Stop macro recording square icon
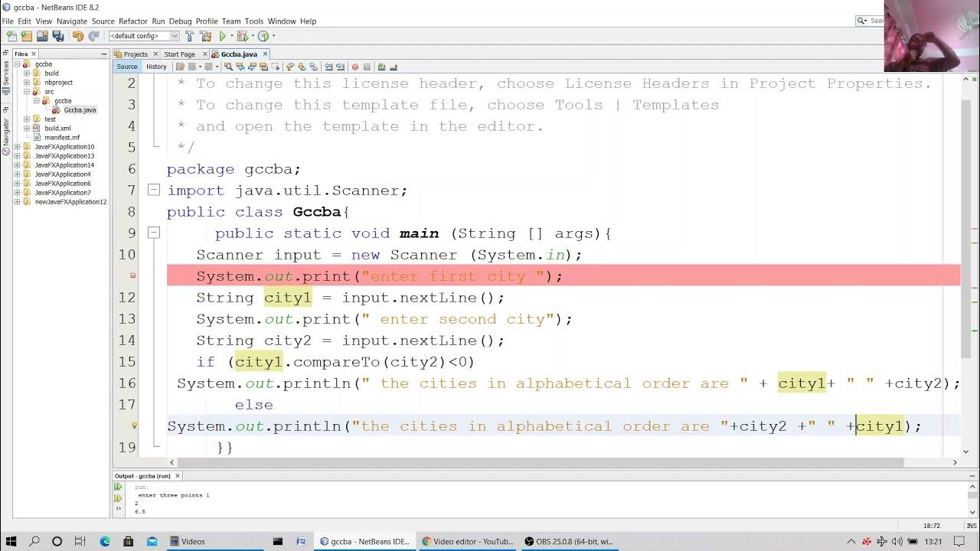980x551 pixels. [x=367, y=67]
